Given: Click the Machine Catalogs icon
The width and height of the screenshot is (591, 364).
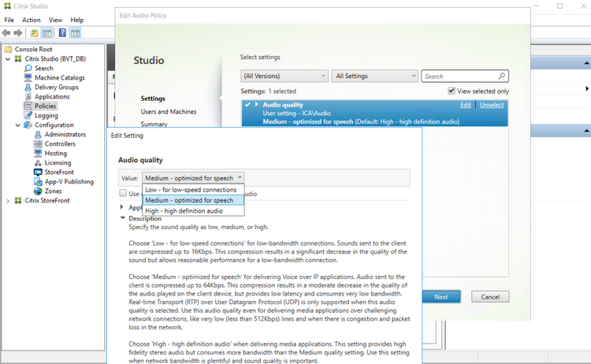Looking at the screenshot, I should point(28,78).
